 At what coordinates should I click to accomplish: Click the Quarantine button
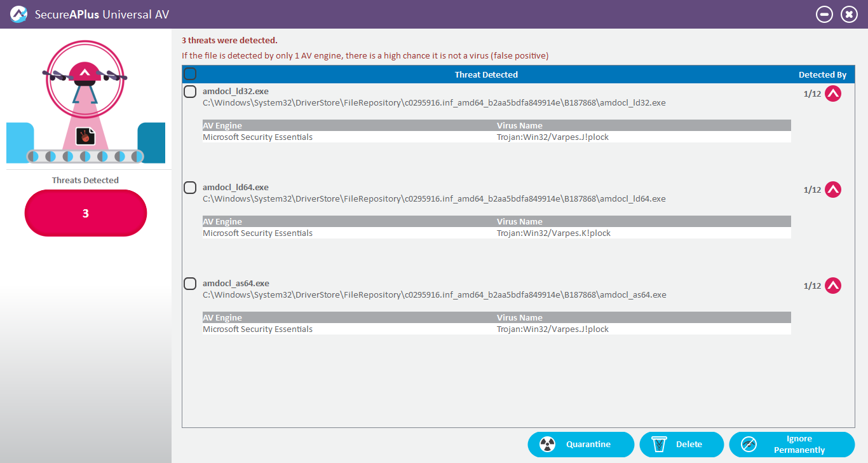pos(581,445)
